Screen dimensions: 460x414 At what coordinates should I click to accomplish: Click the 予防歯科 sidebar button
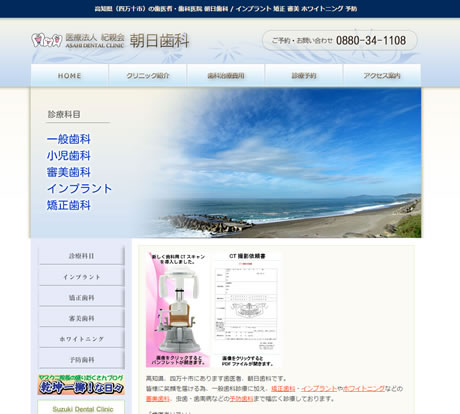coord(82,360)
